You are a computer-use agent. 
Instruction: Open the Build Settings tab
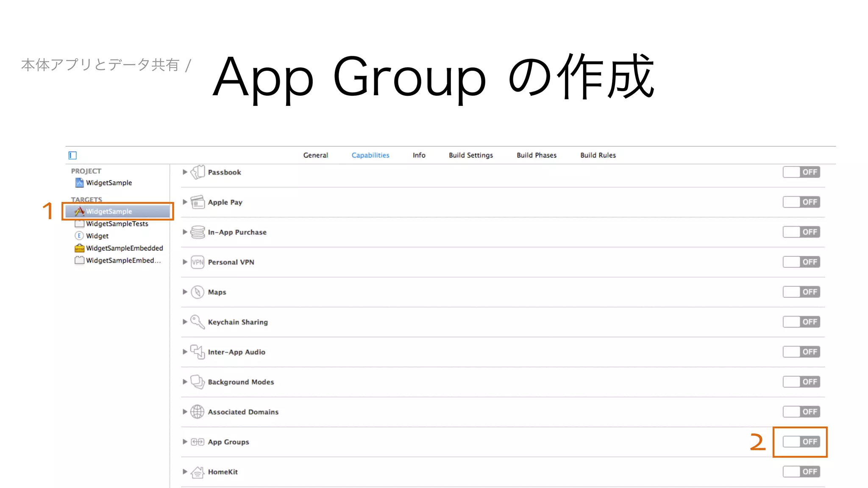[471, 155]
